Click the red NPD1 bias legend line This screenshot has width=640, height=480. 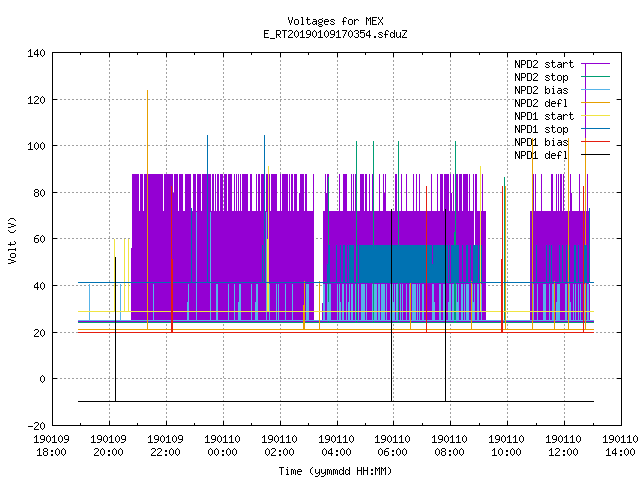pyautogui.click(x=596, y=142)
